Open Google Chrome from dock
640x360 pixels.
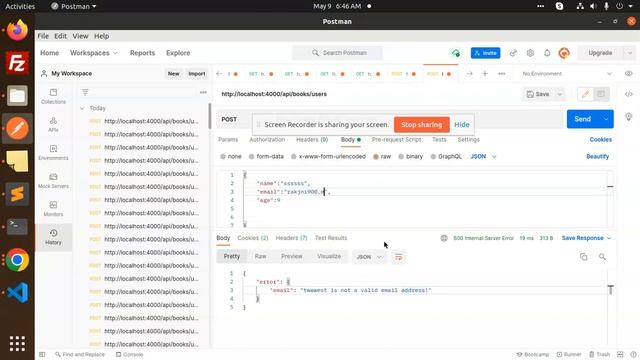click(17, 260)
